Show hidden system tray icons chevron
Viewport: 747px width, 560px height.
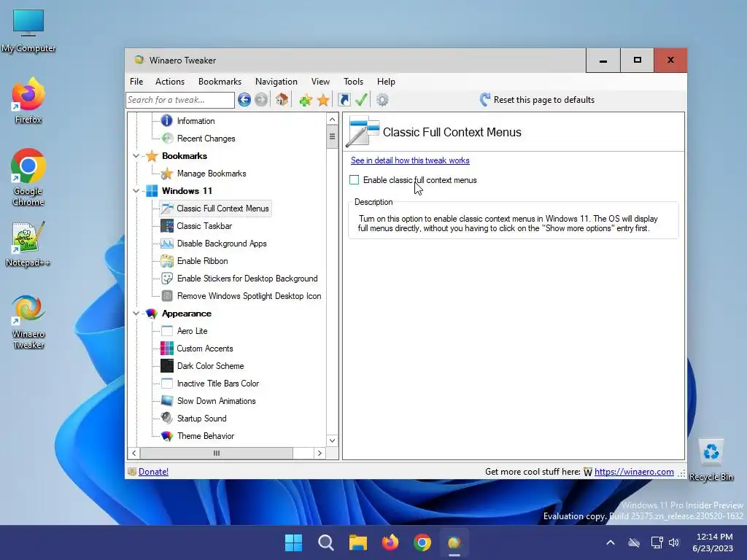[x=611, y=542]
